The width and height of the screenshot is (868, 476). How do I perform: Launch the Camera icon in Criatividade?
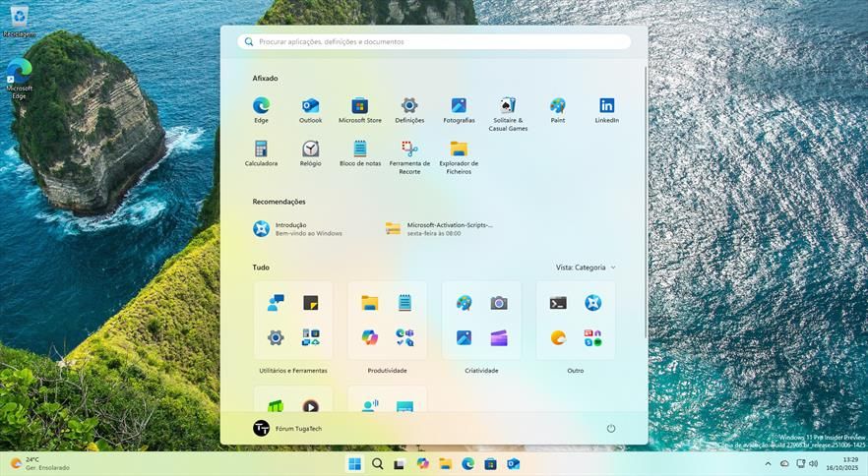[499, 303]
